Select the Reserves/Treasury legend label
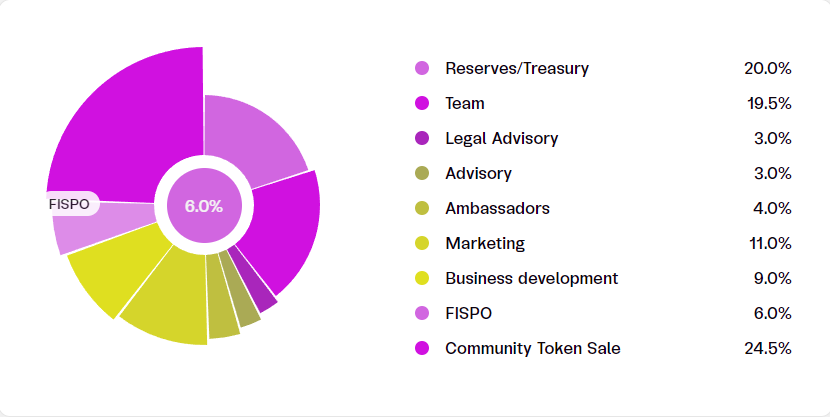Viewport: 830px width, 417px height. pyautogui.click(x=517, y=69)
